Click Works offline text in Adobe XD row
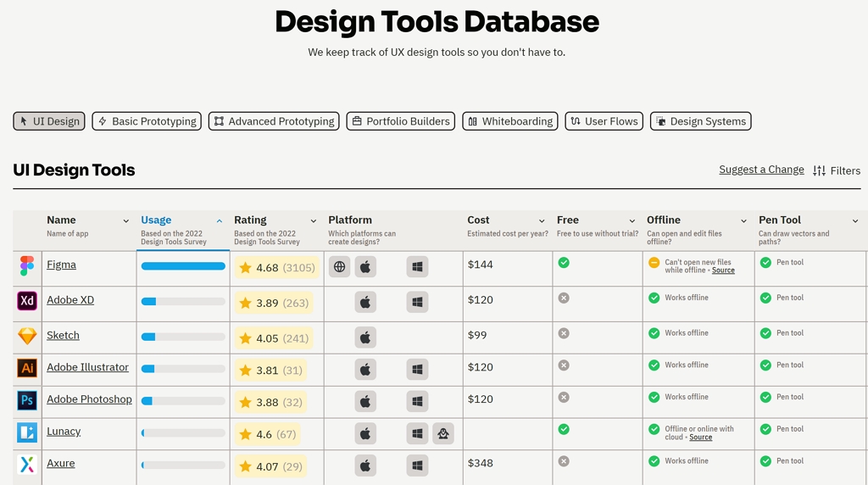Screen dimensions: 868x485 (x=687, y=298)
